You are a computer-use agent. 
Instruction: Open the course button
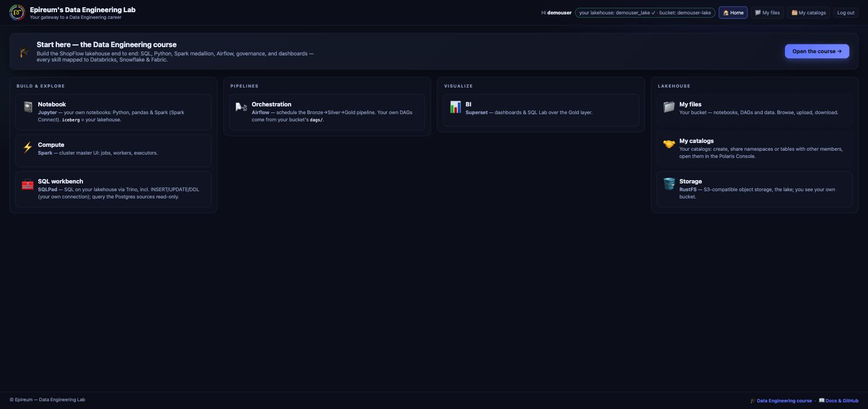pos(817,52)
